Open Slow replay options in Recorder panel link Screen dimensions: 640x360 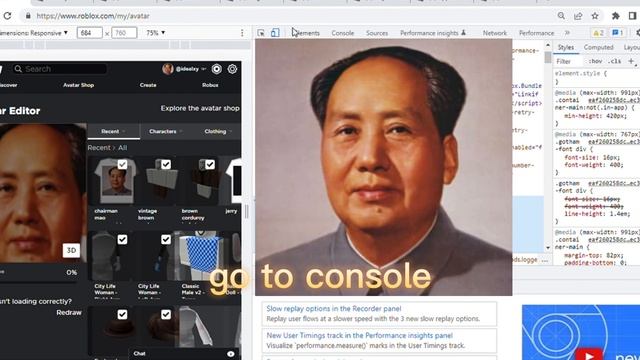(333, 309)
